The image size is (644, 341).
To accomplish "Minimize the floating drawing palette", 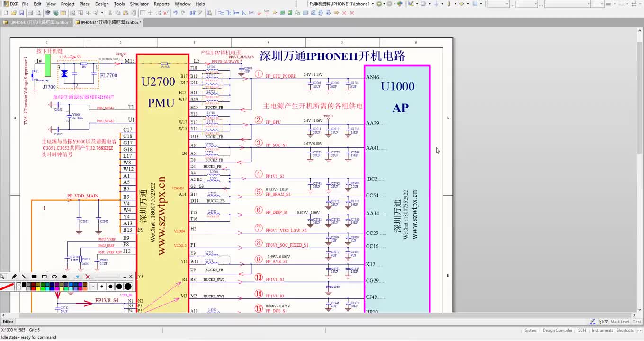I will (x=125, y=277).
